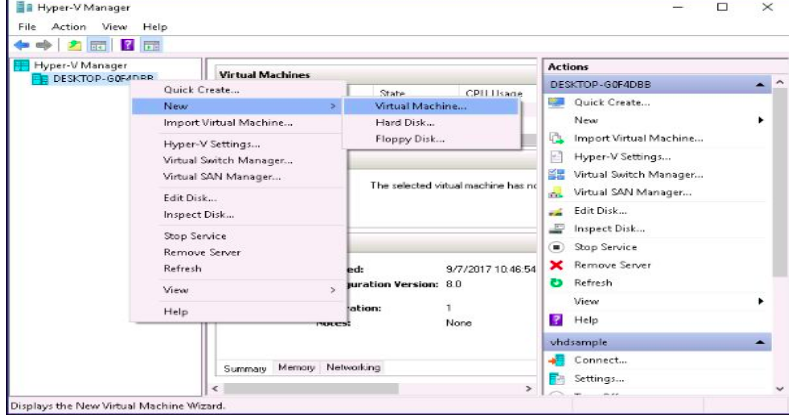
Task: Click the Connect icon under vhdsample
Action: [x=559, y=360]
